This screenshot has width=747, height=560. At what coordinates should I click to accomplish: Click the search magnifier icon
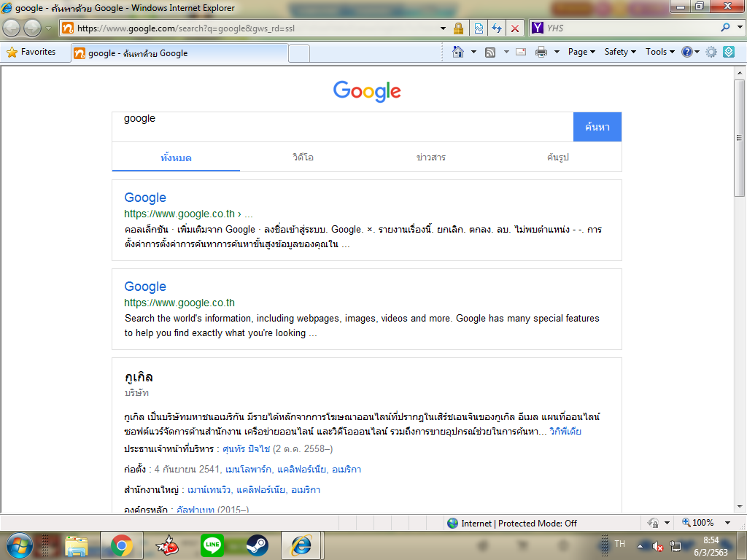pyautogui.click(x=725, y=28)
